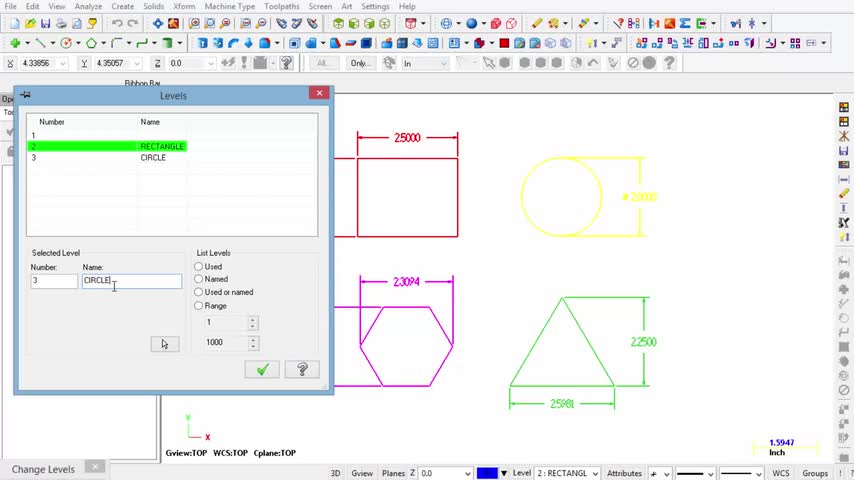
Task: Click the pin icon in Levels dialog
Action: click(26, 95)
